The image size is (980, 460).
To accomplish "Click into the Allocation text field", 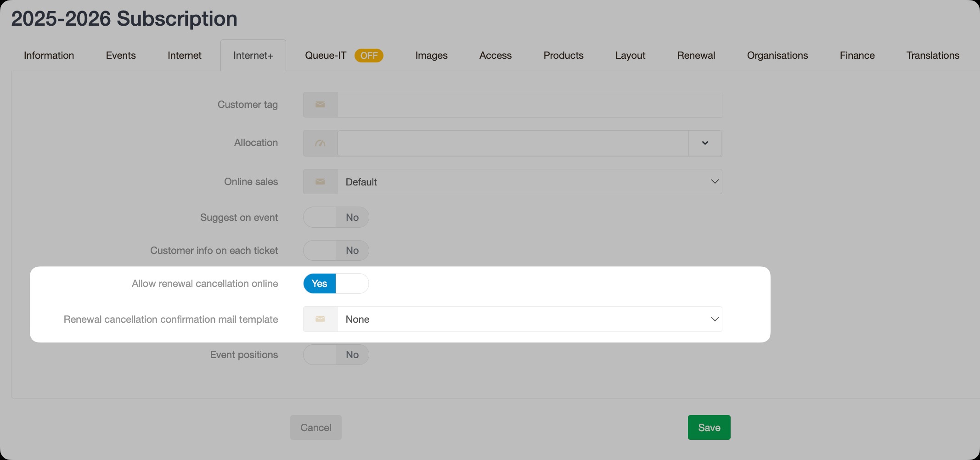I will pyautogui.click(x=513, y=143).
